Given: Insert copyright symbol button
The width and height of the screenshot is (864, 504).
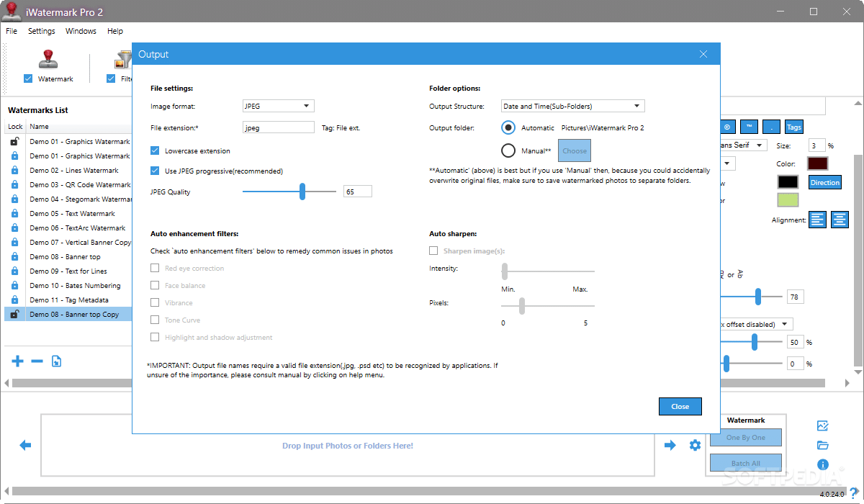Looking at the screenshot, I should click(727, 127).
